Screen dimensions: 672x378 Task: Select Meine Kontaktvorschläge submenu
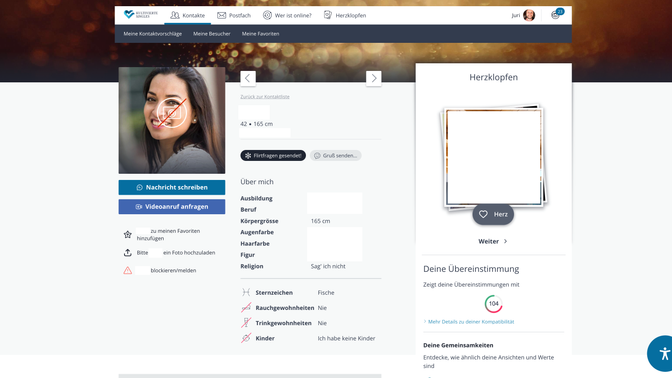pos(153,34)
